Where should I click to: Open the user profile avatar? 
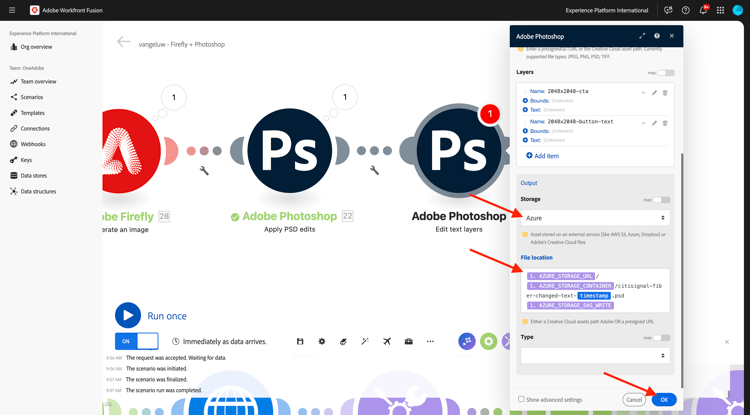[x=738, y=10]
